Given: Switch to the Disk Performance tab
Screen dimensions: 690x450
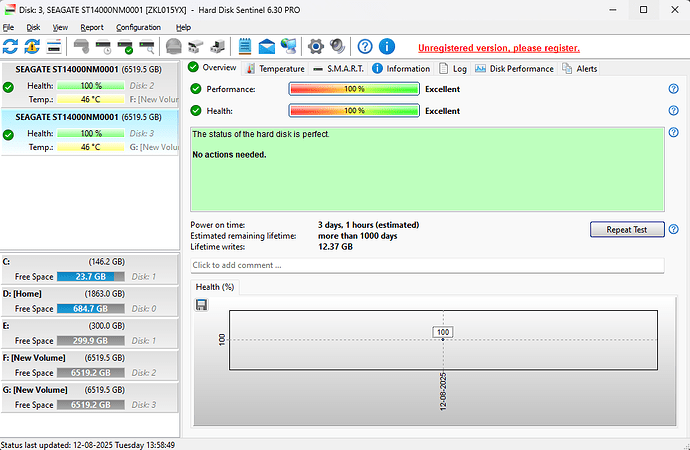Looking at the screenshot, I should pyautogui.click(x=514, y=69).
